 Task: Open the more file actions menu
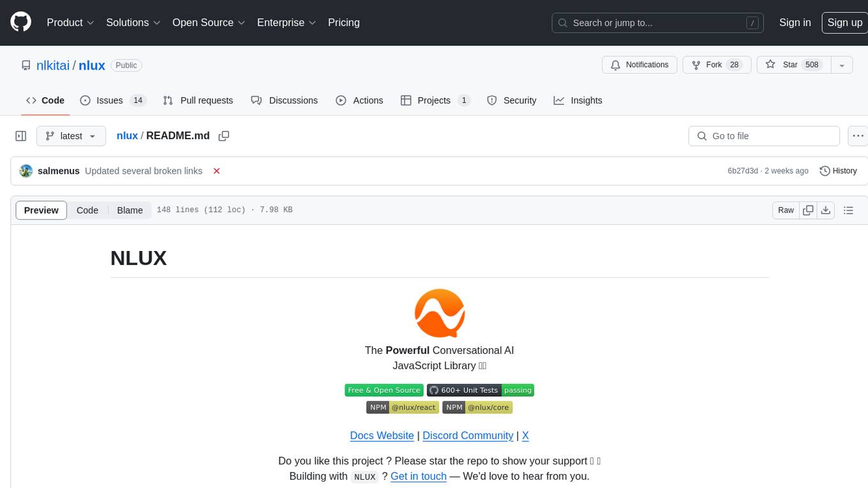[858, 136]
